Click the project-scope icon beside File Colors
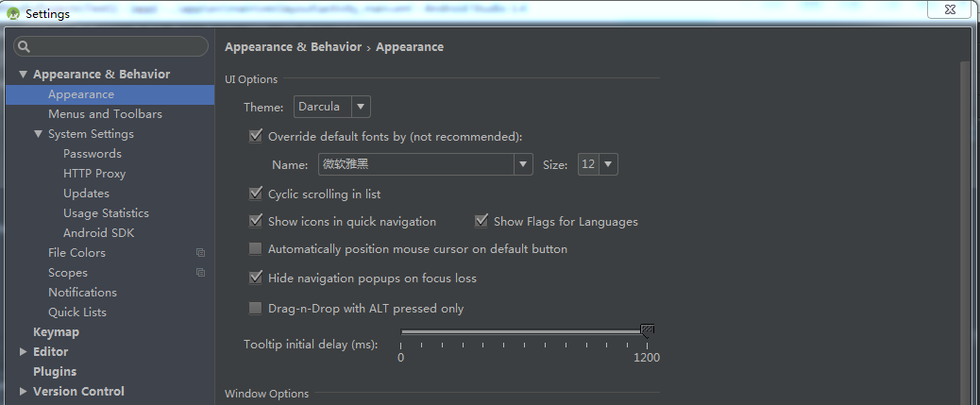 [x=200, y=253]
